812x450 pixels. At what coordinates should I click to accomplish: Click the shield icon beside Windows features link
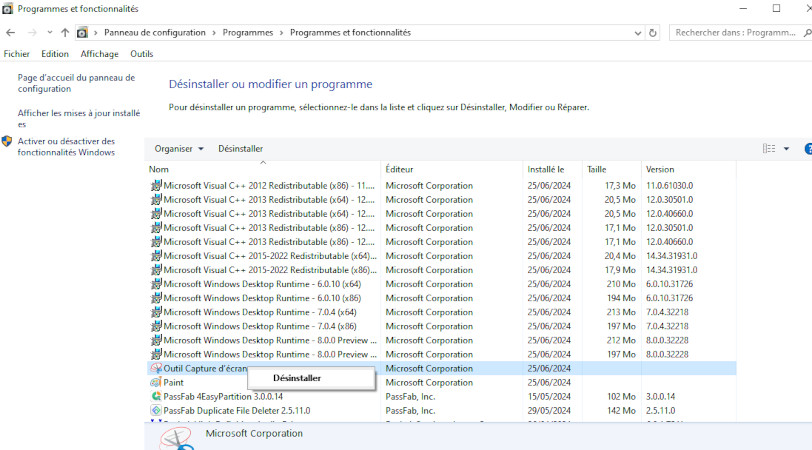click(x=7, y=141)
